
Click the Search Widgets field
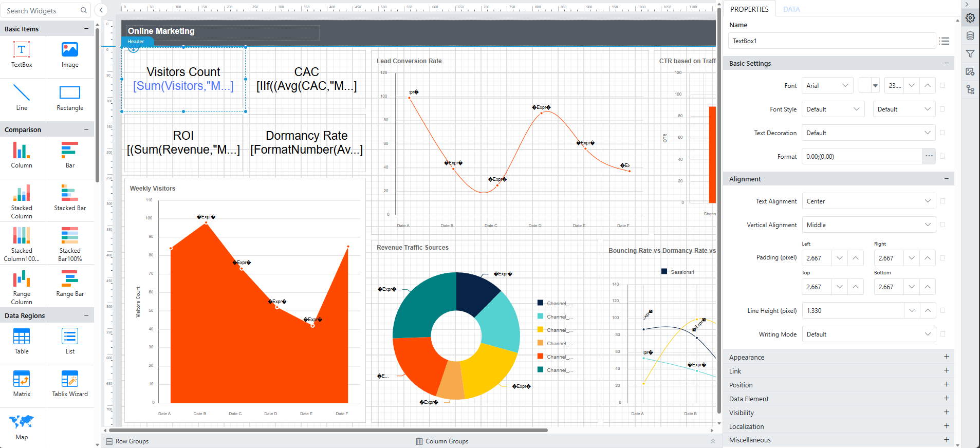pos(46,10)
